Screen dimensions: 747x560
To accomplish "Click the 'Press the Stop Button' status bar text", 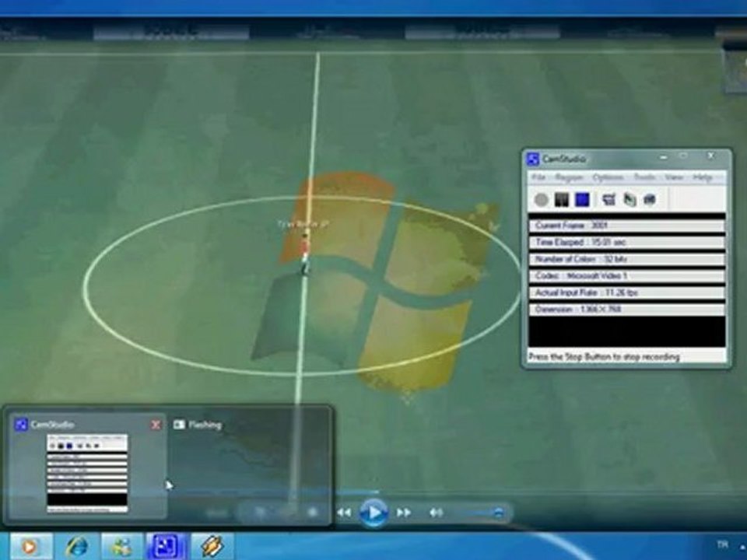I will point(604,357).
